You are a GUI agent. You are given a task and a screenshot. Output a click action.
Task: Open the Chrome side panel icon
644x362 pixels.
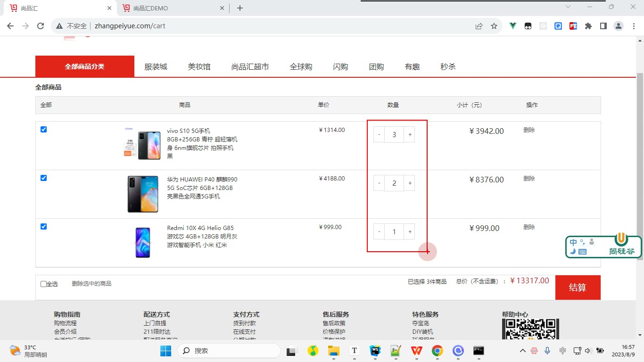603,26
